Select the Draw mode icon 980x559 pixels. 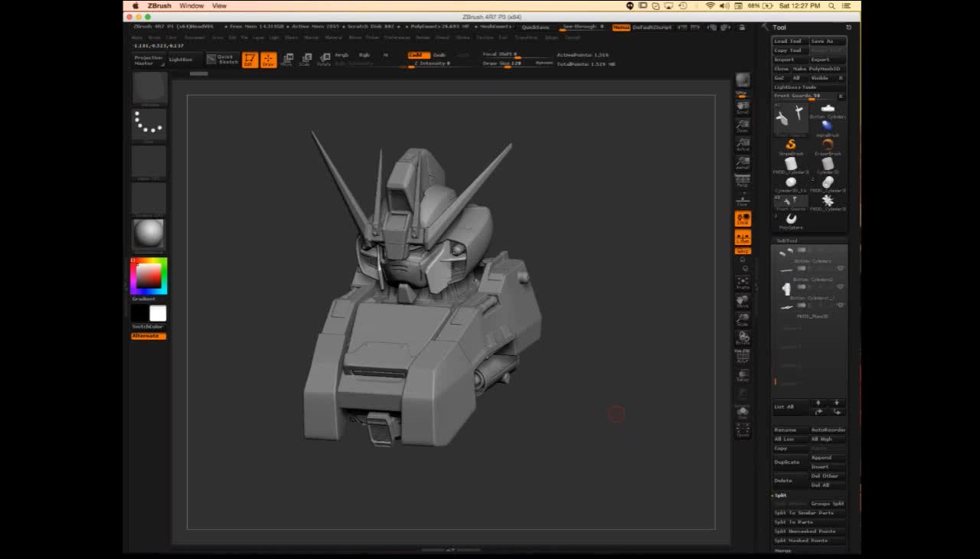268,60
